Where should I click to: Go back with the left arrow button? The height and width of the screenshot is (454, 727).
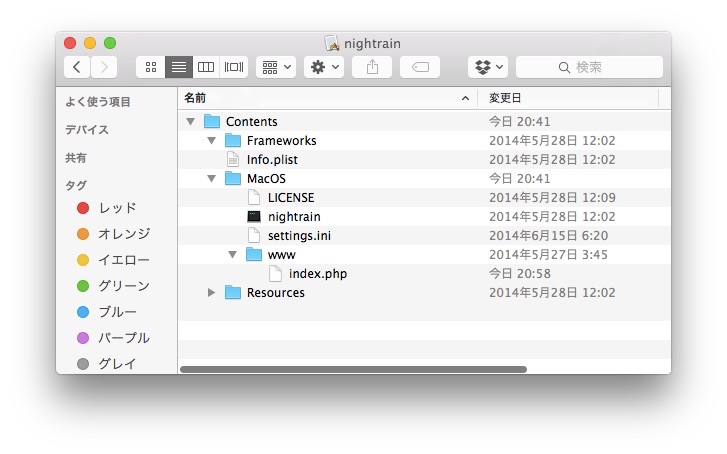tap(77, 67)
